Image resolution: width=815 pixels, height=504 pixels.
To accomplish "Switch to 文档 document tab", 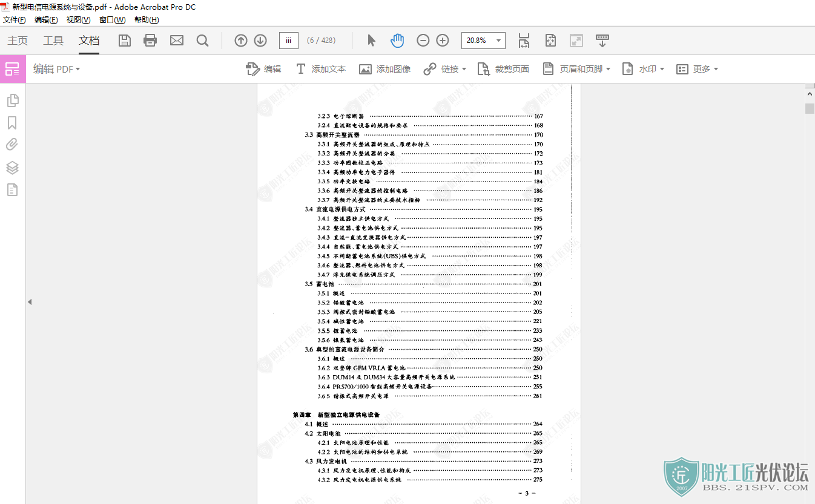I will coord(89,41).
